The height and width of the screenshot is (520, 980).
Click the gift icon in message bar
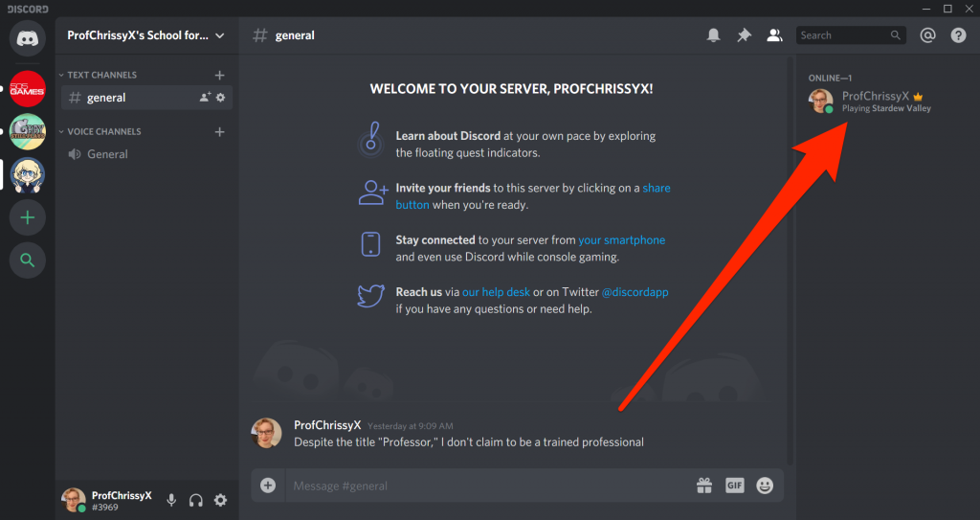(x=703, y=486)
